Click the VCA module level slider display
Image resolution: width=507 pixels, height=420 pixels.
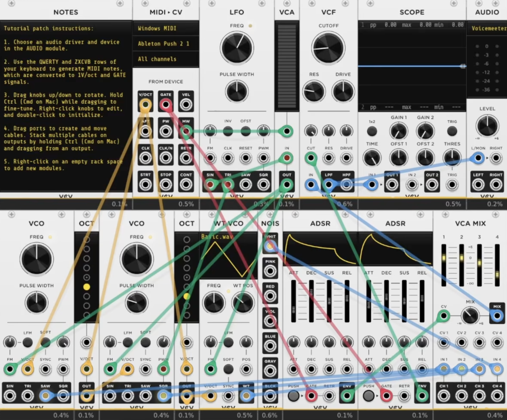click(x=286, y=66)
